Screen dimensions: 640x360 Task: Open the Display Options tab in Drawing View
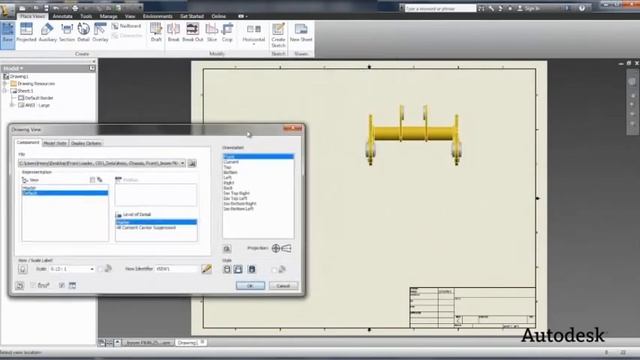[86, 143]
